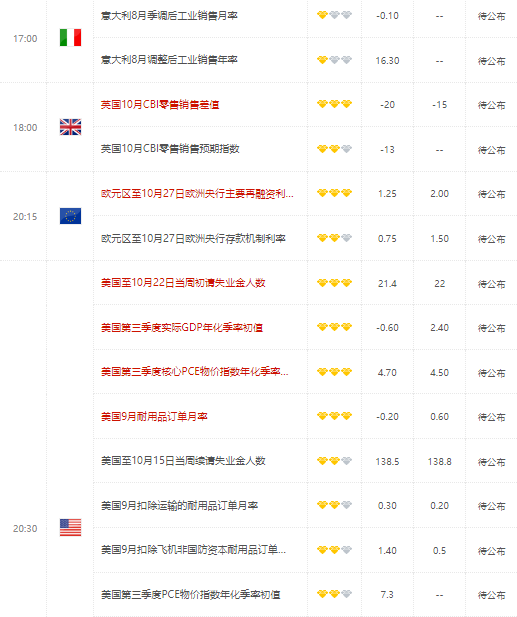The height and width of the screenshot is (617, 517).
Task: Click forecast value -15
Action: point(439,105)
